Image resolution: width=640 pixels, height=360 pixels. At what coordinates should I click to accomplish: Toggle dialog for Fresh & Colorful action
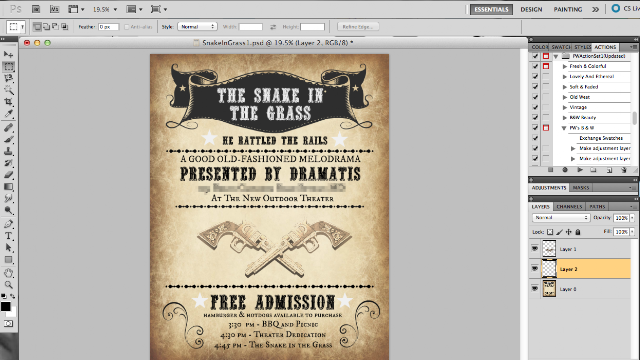(546, 66)
